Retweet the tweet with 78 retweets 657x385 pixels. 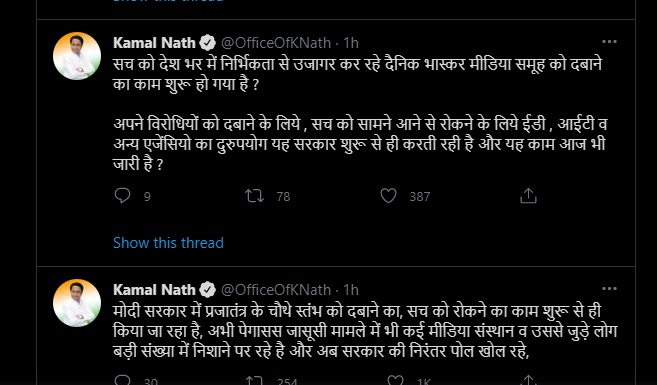tap(254, 196)
